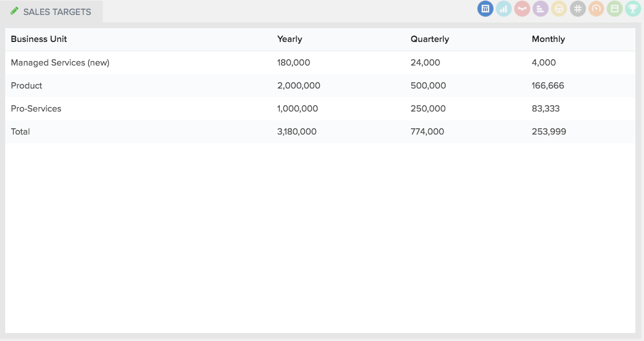Click the Total yearly value 3,180,000
This screenshot has height=341, width=644.
296,132
